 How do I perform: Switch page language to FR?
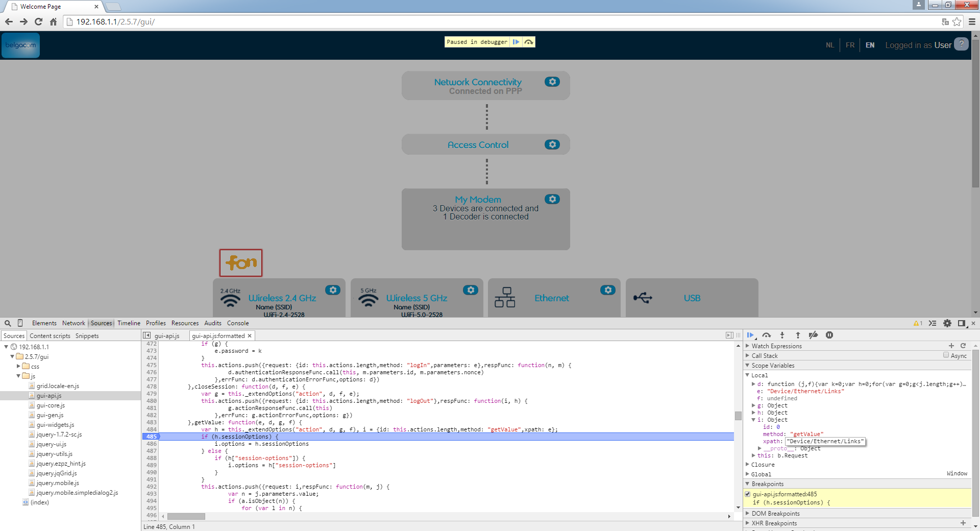point(850,45)
